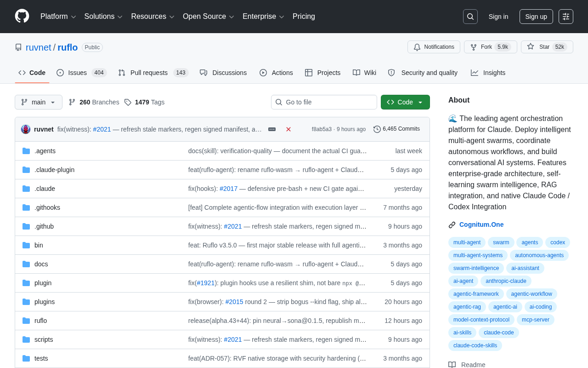Click the folder icon for plugins

[26, 302]
